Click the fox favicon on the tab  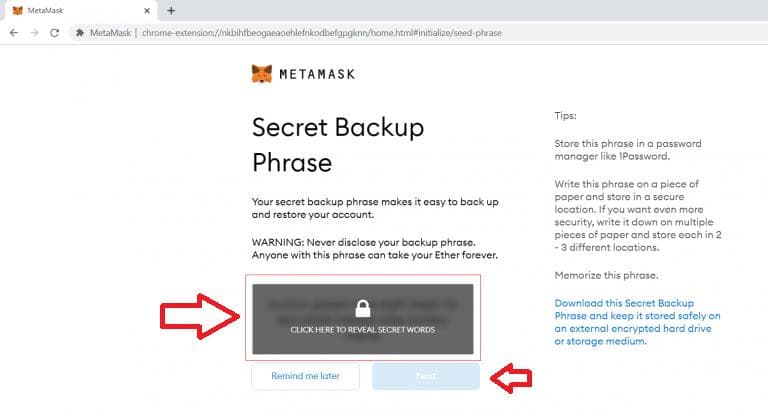coord(17,10)
